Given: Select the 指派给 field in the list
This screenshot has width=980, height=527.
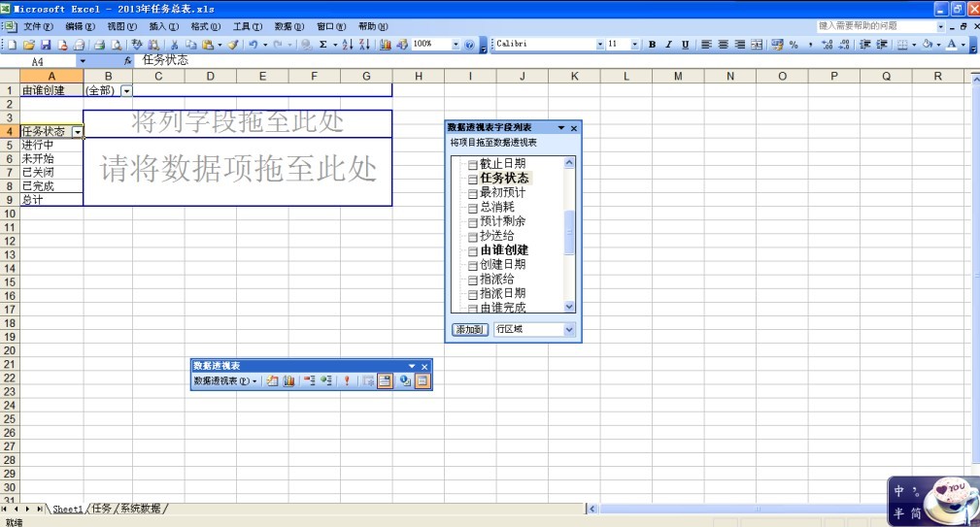Looking at the screenshot, I should point(496,279).
